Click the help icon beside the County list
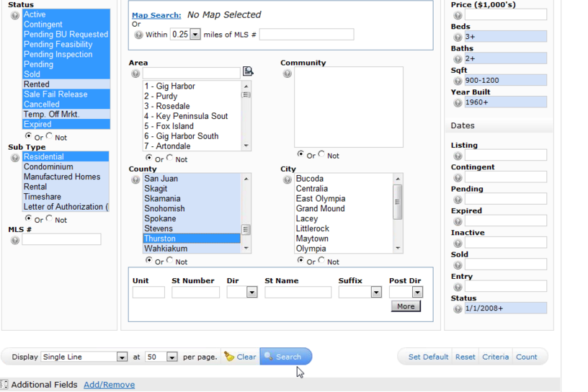 pos(135,179)
